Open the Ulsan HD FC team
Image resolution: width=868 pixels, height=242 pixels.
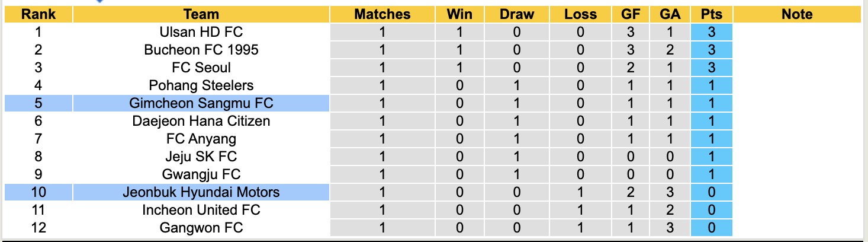[x=201, y=32]
